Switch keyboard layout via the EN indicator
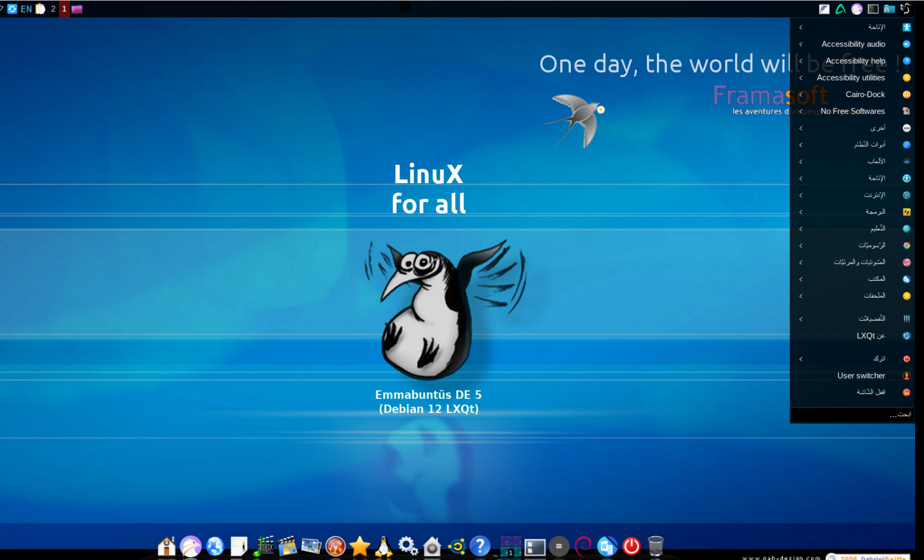Screen dimensions: 924x560 click(26, 9)
